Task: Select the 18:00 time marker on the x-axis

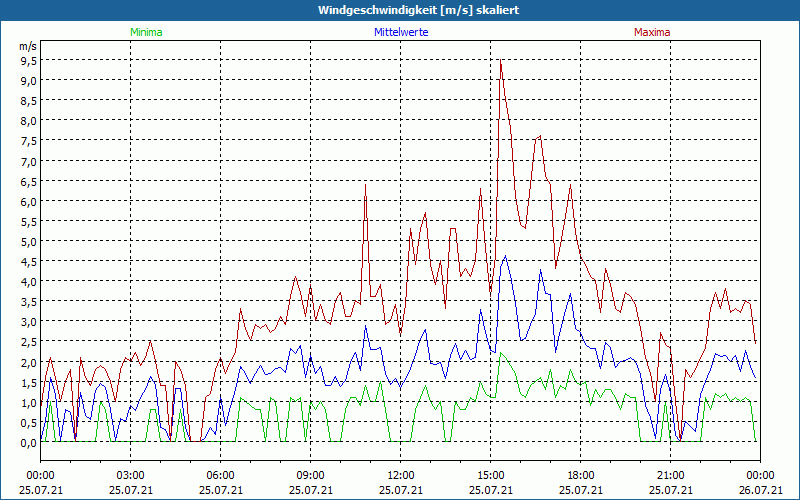Action: tap(581, 475)
